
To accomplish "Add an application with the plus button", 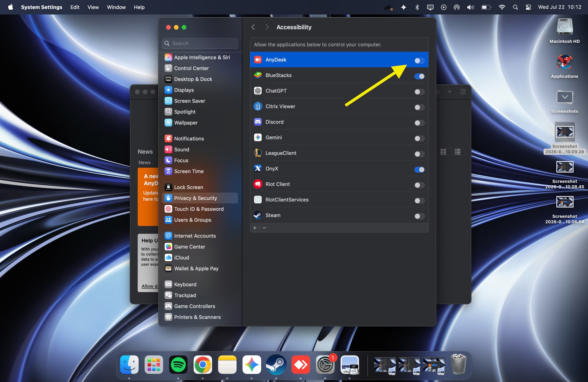I will pyautogui.click(x=255, y=228).
